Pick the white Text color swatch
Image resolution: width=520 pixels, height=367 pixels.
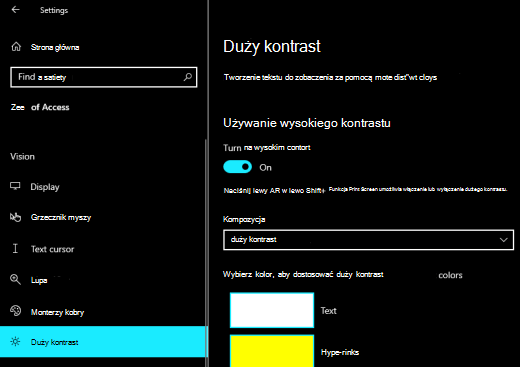pyautogui.click(x=272, y=310)
